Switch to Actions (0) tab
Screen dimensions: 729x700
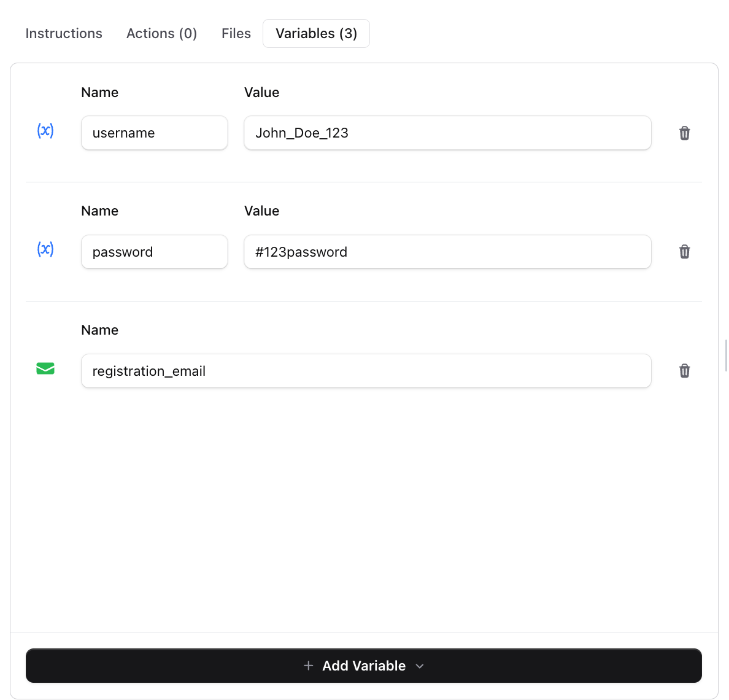click(x=162, y=34)
